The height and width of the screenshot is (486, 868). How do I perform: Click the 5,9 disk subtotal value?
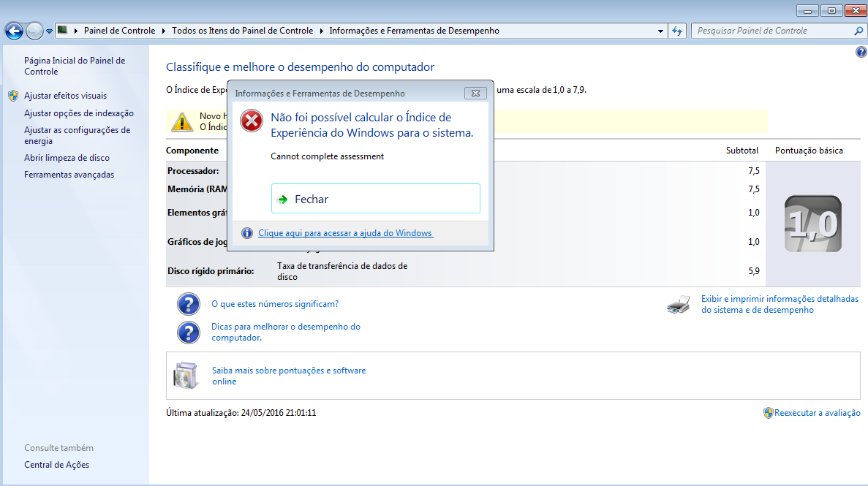point(753,271)
